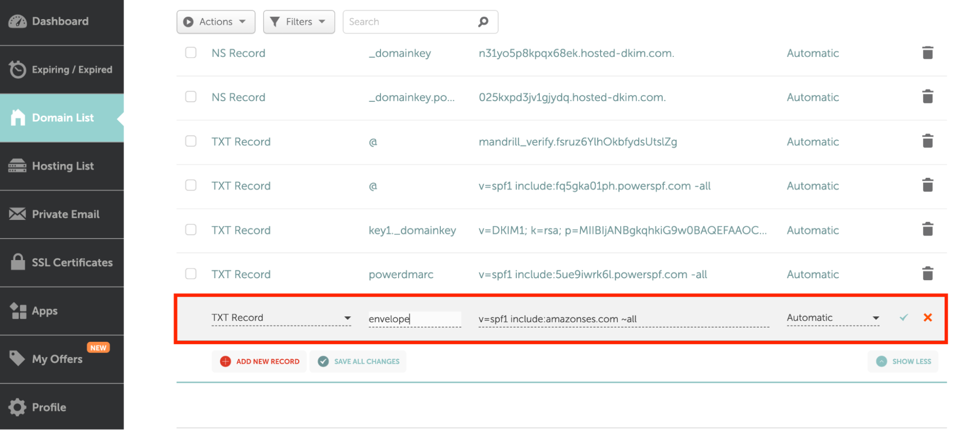Remove the powerdmarc TXT record with trash icon
The height and width of the screenshot is (430, 980).
coord(927,273)
